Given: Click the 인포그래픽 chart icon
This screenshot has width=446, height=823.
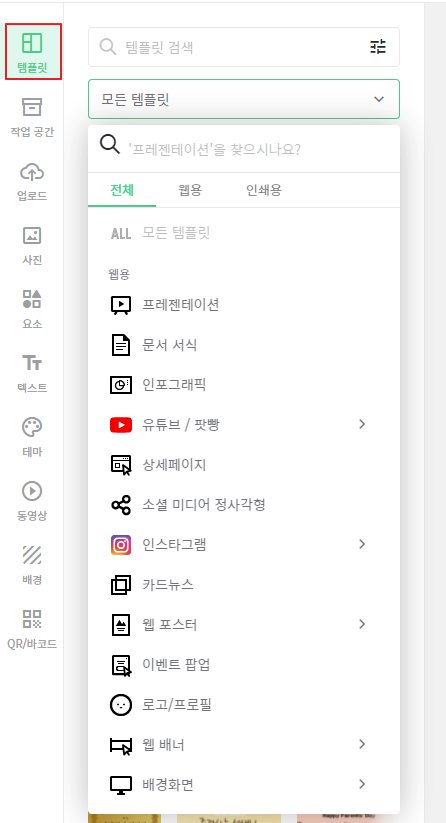Looking at the screenshot, I should click(121, 385).
